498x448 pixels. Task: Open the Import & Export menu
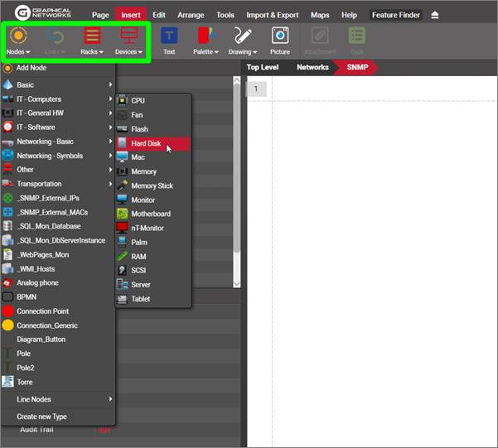tap(273, 15)
